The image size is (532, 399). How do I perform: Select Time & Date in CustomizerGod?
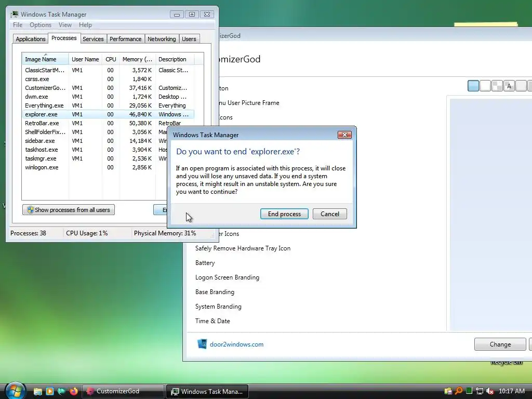point(212,321)
